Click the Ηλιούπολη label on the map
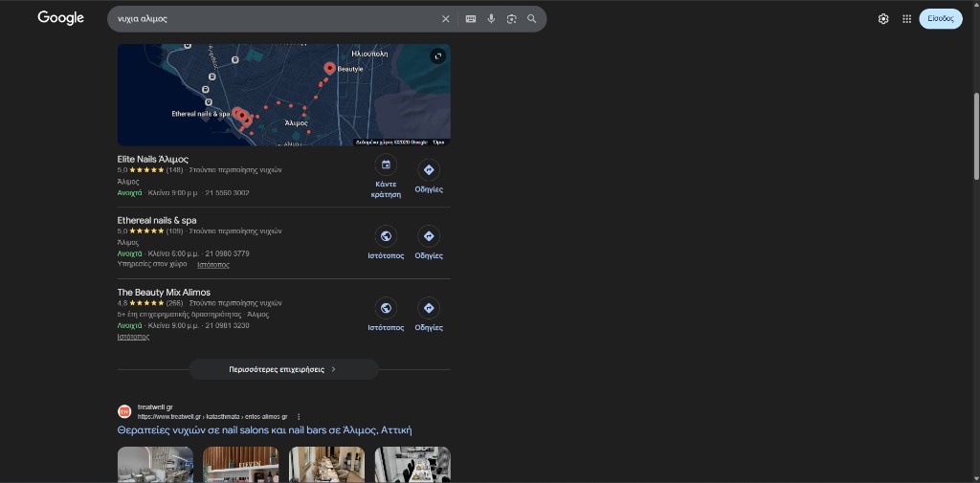 point(370,54)
